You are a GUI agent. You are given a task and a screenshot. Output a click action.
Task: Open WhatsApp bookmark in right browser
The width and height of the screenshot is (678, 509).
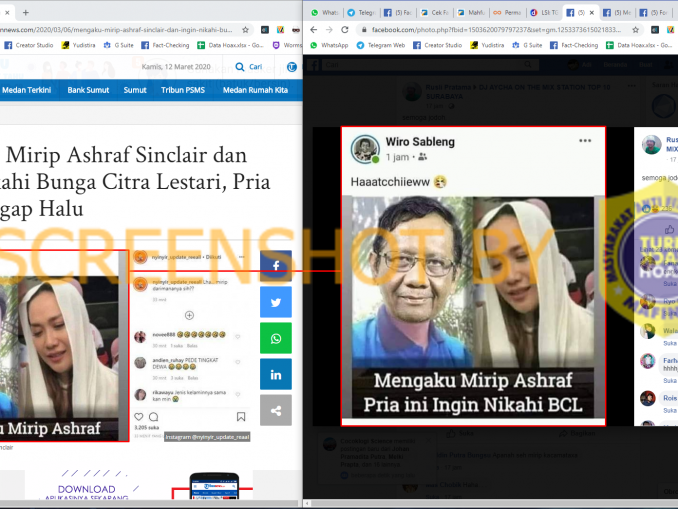(x=329, y=45)
